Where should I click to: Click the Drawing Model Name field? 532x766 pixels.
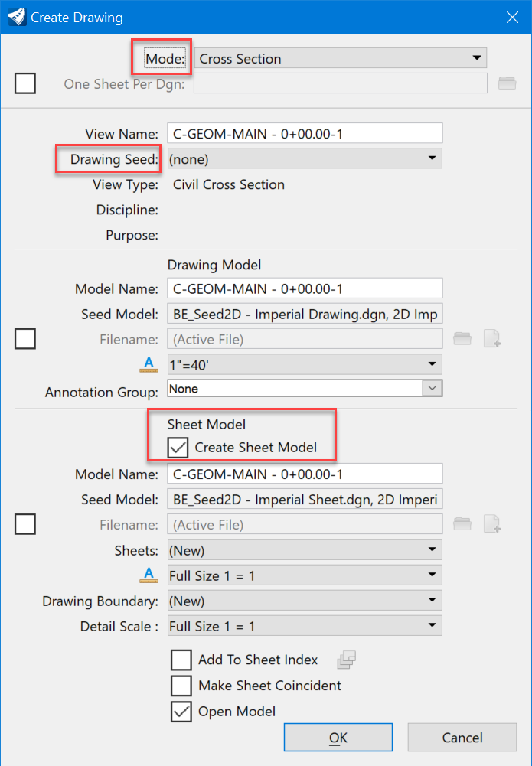click(x=305, y=288)
